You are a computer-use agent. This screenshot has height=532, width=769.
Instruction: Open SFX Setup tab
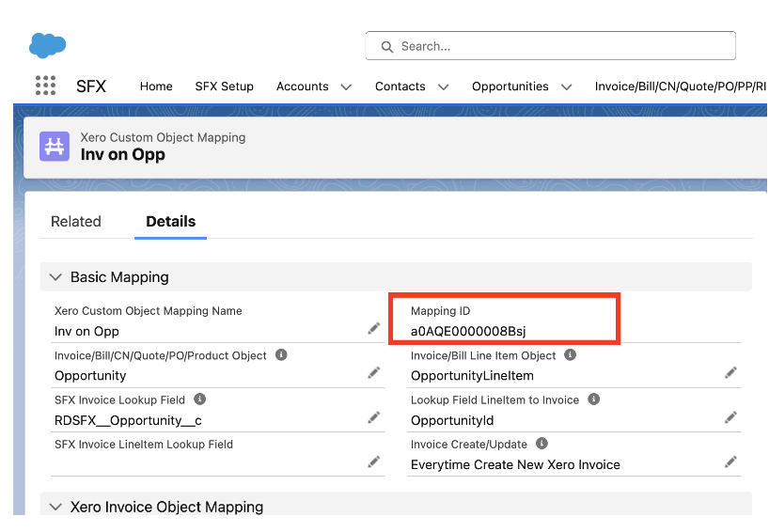[224, 86]
